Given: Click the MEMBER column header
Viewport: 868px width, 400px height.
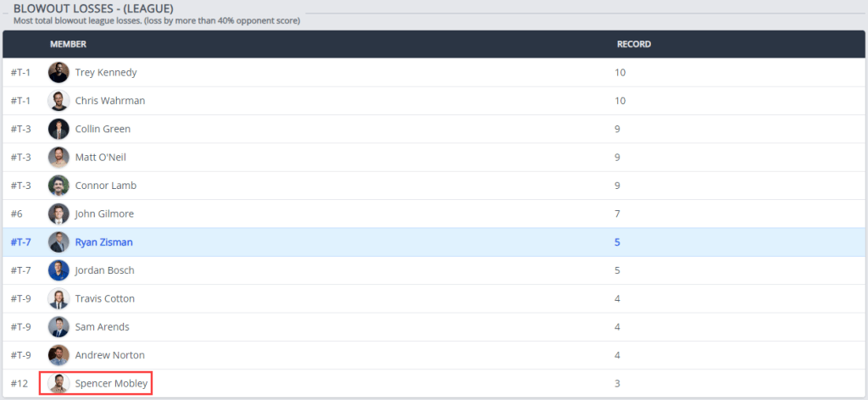Looking at the screenshot, I should click(x=68, y=44).
